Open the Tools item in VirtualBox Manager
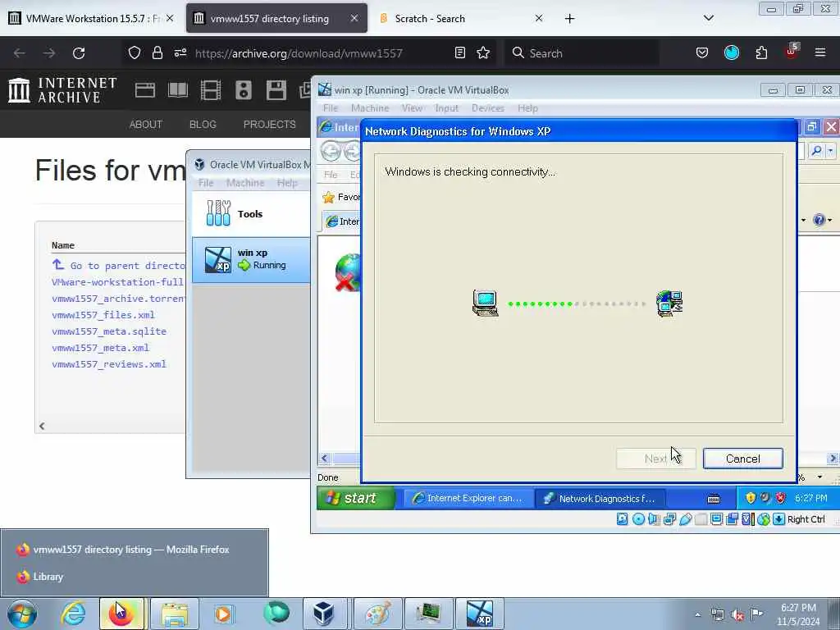The height and width of the screenshot is (630, 840). tap(251, 214)
